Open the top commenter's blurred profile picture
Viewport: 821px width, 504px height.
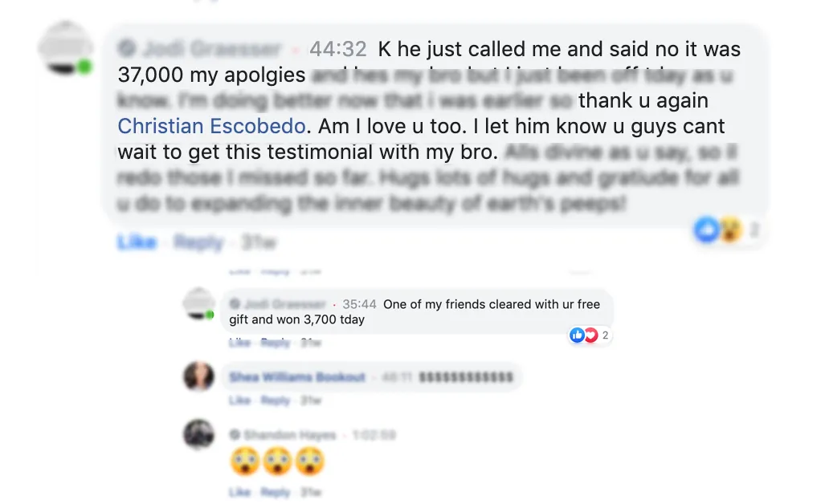tap(65, 48)
